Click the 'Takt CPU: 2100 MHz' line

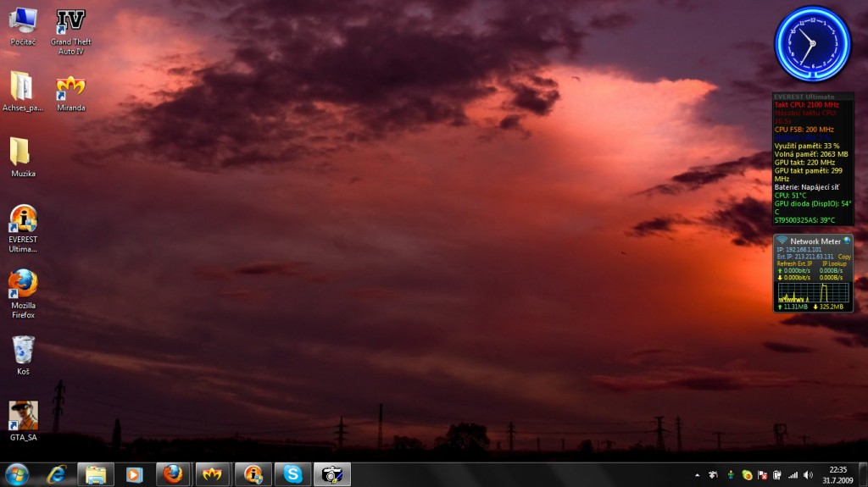pos(807,104)
